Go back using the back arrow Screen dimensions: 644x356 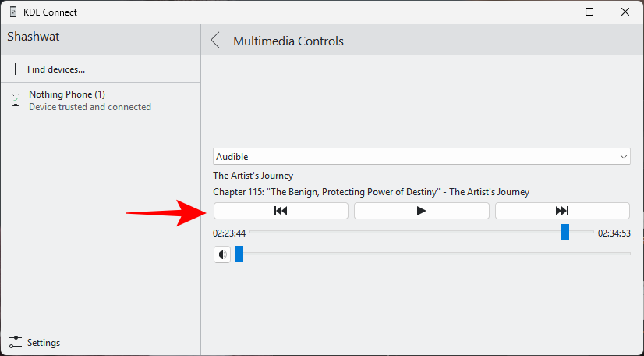pyautogui.click(x=216, y=41)
